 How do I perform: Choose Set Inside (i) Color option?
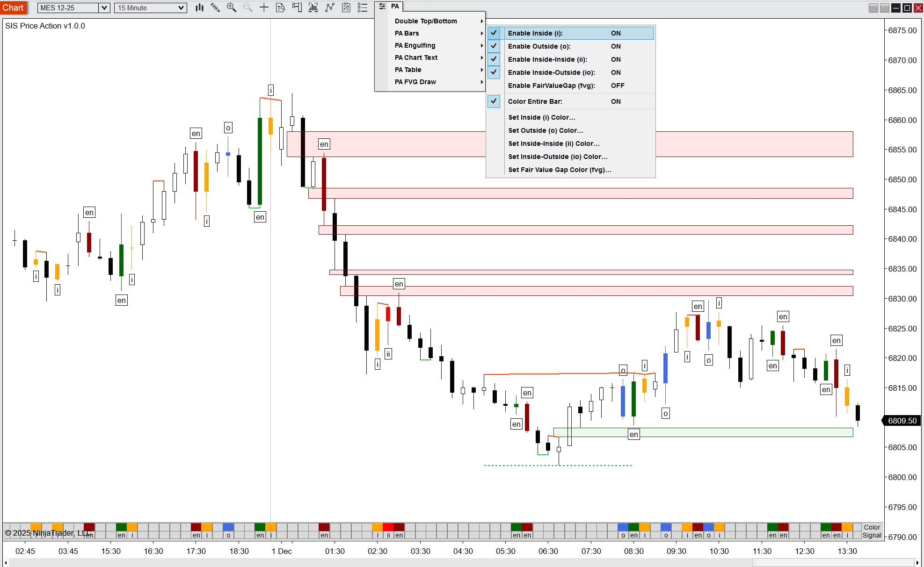point(542,117)
